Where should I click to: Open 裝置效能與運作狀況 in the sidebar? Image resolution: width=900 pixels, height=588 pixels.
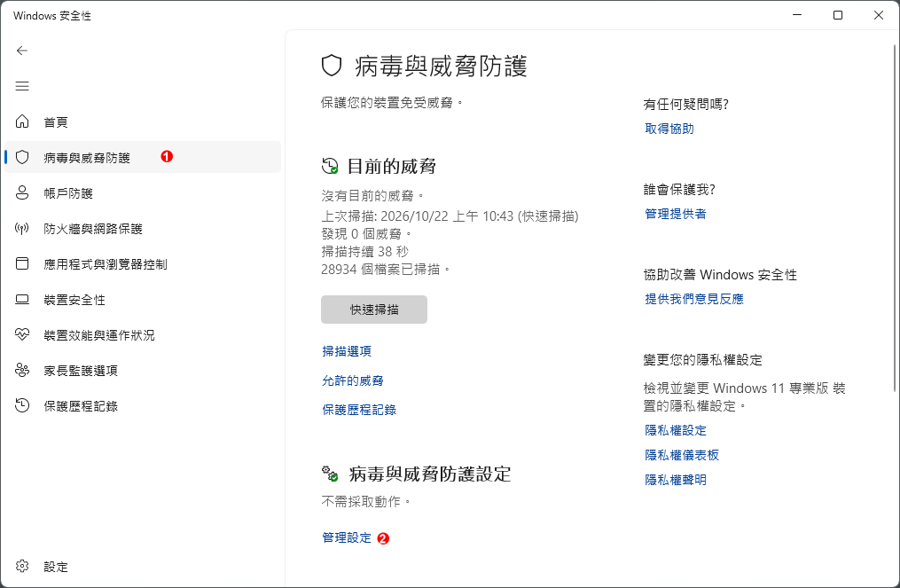143,334
